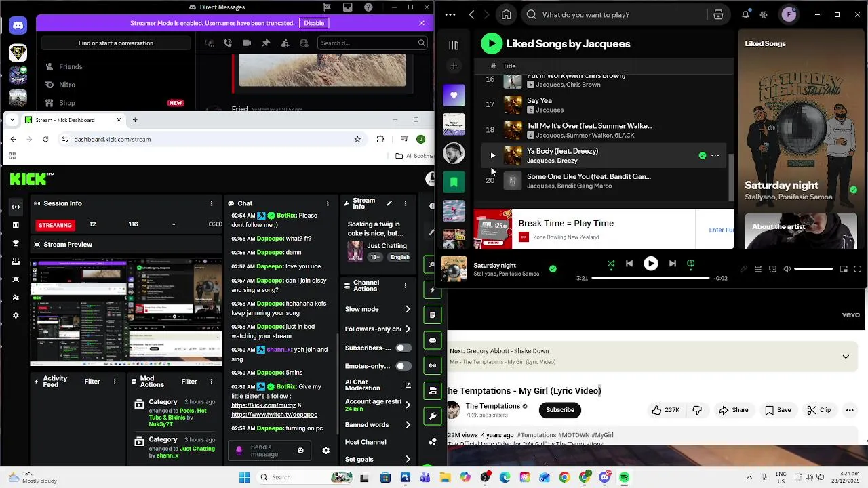Viewport: 868px width, 488px height.
Task: Click Find or start a conversation
Action: [x=116, y=43]
